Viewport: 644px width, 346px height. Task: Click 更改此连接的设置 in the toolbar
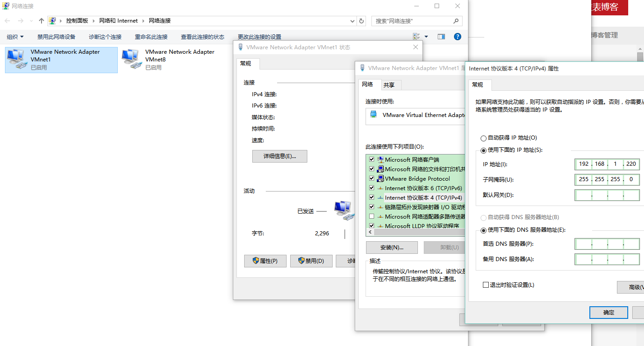tap(259, 37)
